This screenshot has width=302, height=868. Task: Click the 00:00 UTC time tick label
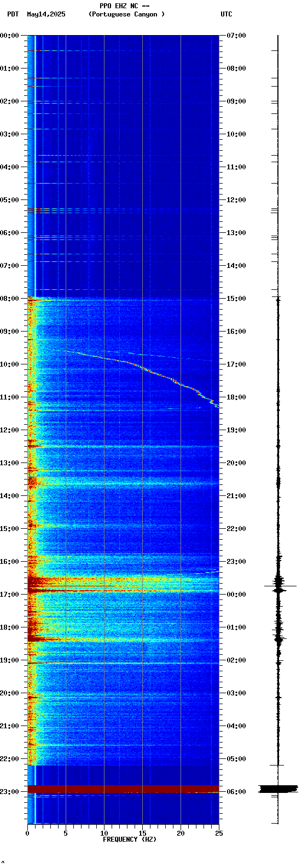pos(236,595)
